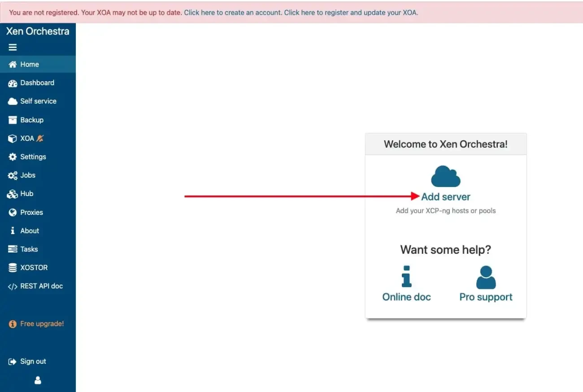This screenshot has height=392, width=583.
Task: Click "You are not registered" banner text
Action: [44, 13]
